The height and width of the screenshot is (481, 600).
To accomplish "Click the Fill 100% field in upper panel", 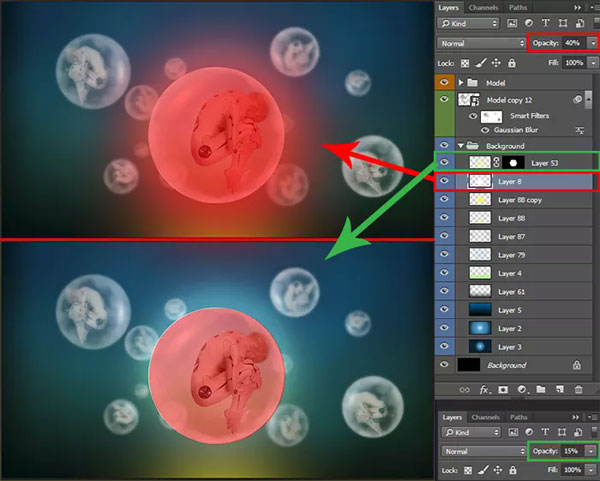I will point(575,62).
